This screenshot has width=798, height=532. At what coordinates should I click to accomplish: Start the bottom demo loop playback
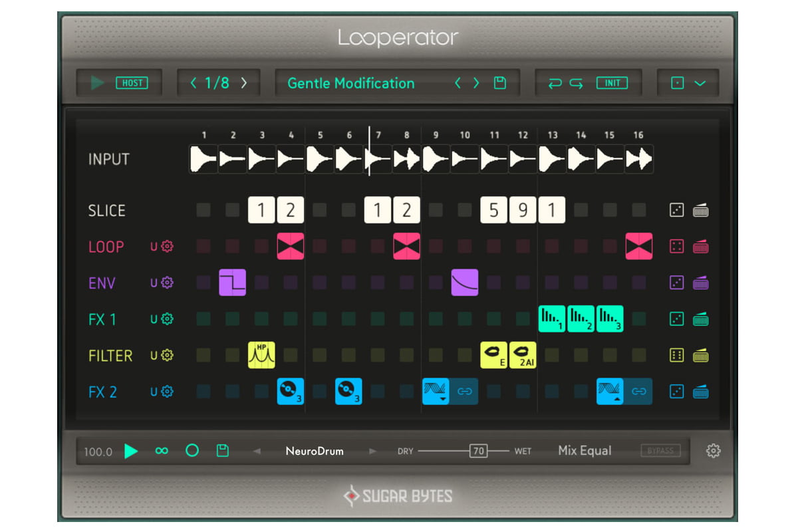[131, 451]
